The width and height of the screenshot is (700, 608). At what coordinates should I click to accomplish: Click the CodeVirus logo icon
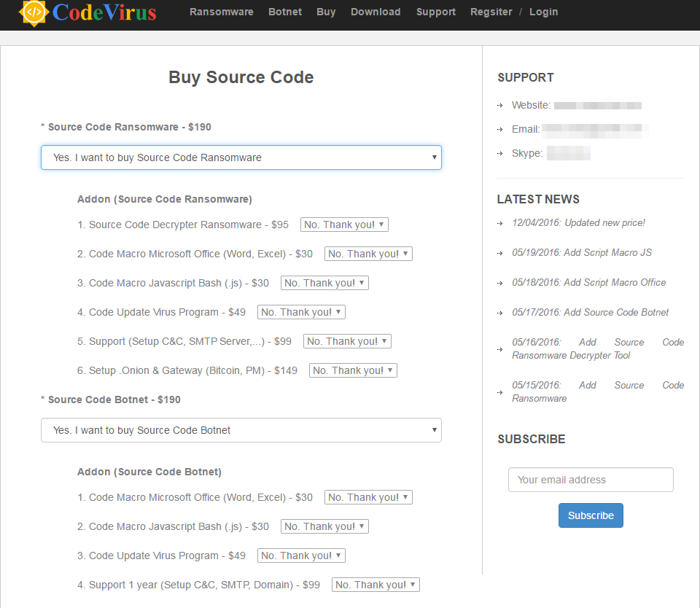(x=34, y=12)
